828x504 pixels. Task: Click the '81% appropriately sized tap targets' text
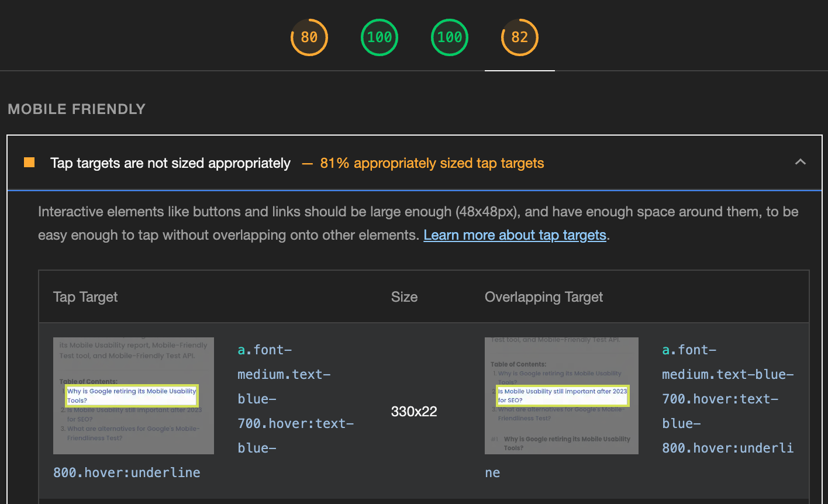432,163
